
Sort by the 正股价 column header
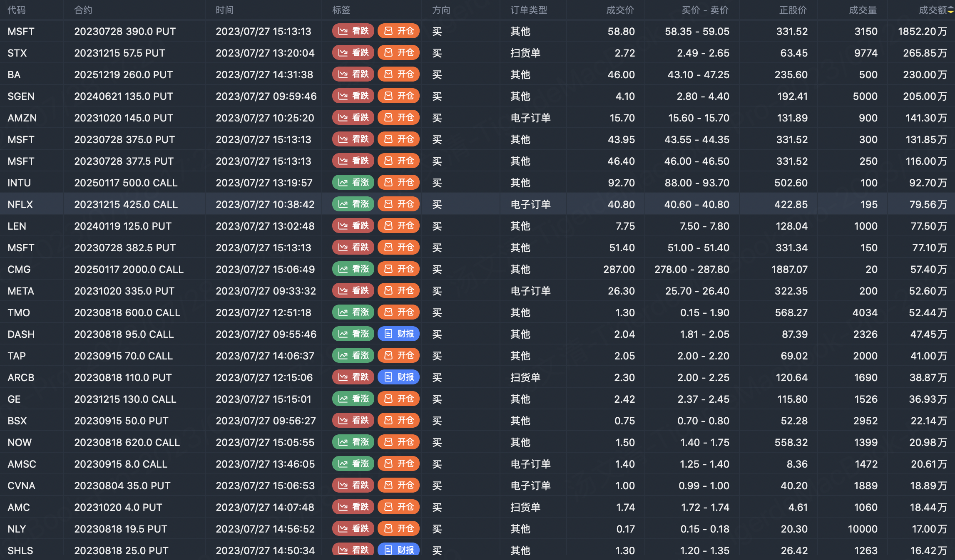pyautogui.click(x=793, y=10)
